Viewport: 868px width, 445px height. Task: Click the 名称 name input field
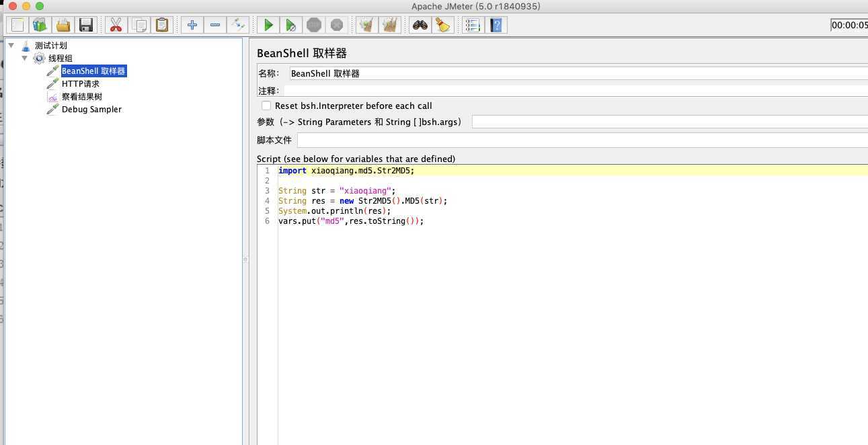[x=578, y=73]
